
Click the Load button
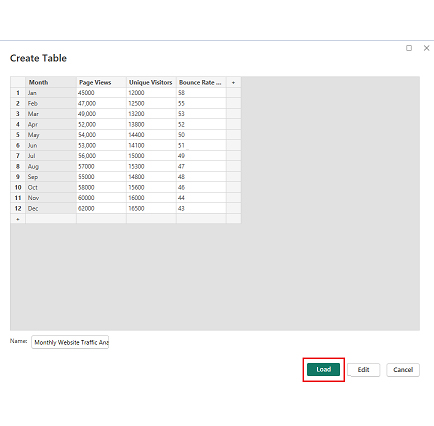point(323,369)
